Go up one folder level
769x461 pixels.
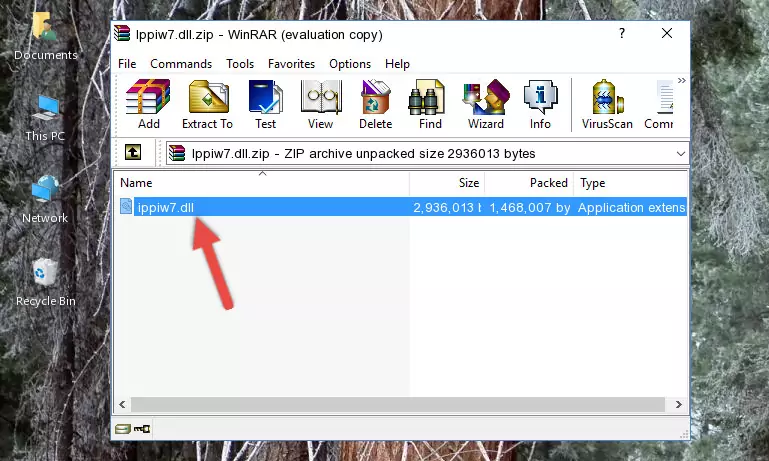133,153
